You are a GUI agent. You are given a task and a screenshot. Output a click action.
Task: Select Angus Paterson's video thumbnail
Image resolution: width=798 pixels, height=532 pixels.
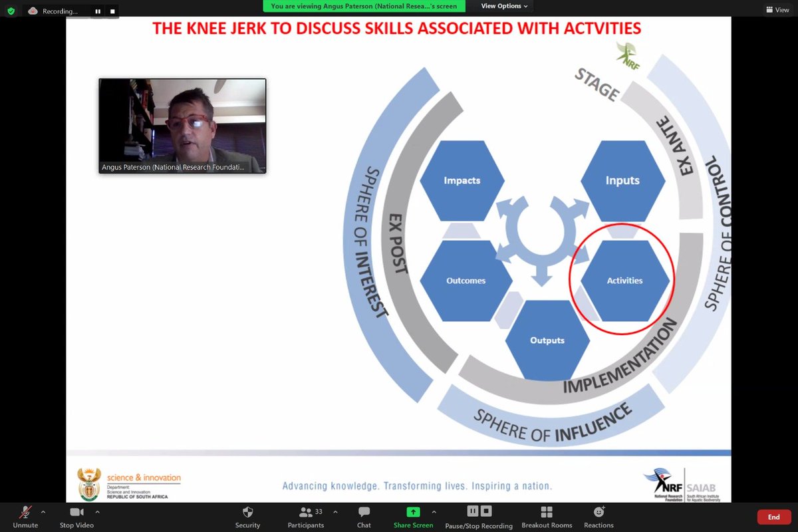pyautogui.click(x=182, y=126)
